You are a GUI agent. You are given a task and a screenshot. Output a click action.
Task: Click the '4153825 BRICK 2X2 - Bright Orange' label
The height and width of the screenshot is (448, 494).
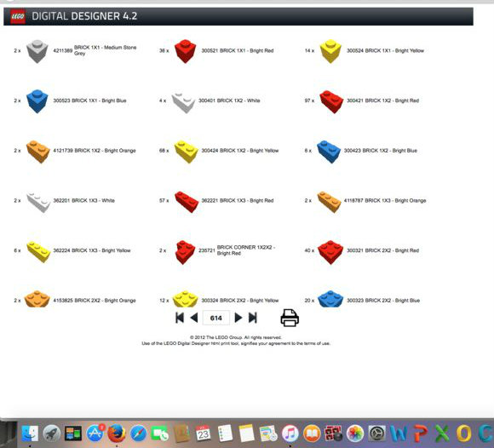pyautogui.click(x=95, y=301)
